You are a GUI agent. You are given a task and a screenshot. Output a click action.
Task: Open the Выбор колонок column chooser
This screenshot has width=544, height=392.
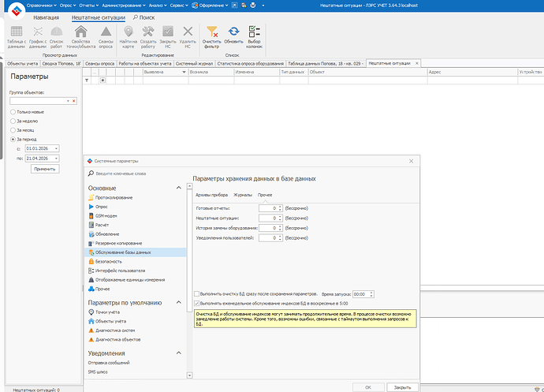[x=255, y=32]
